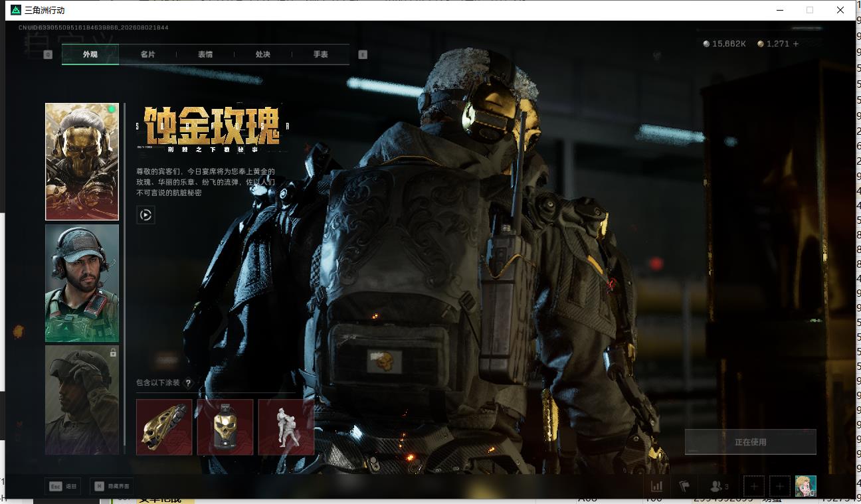861x504 pixels.
Task: Close the 三角洲行动 window
Action: [x=840, y=10]
